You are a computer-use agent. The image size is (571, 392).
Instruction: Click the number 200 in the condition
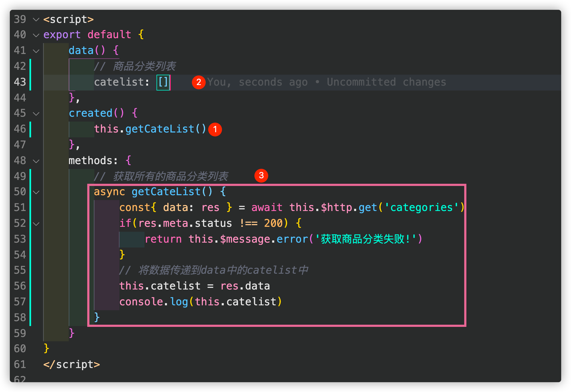(x=274, y=223)
